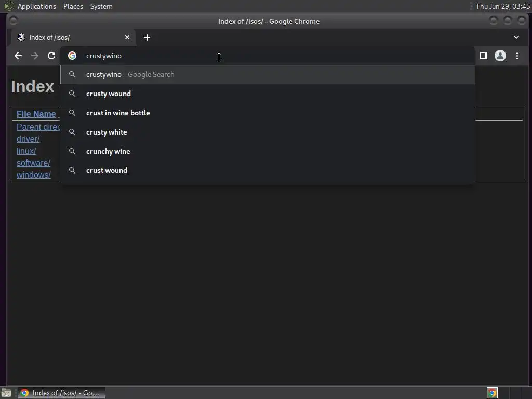Go back using the browser back arrow
This screenshot has width=532, height=399.
pos(18,56)
